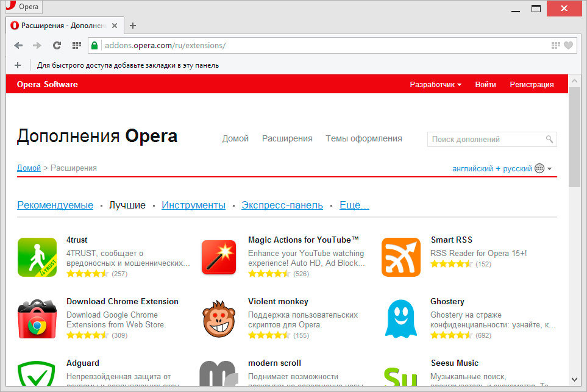
Task: Click the globe language icon
Action: [539, 168]
